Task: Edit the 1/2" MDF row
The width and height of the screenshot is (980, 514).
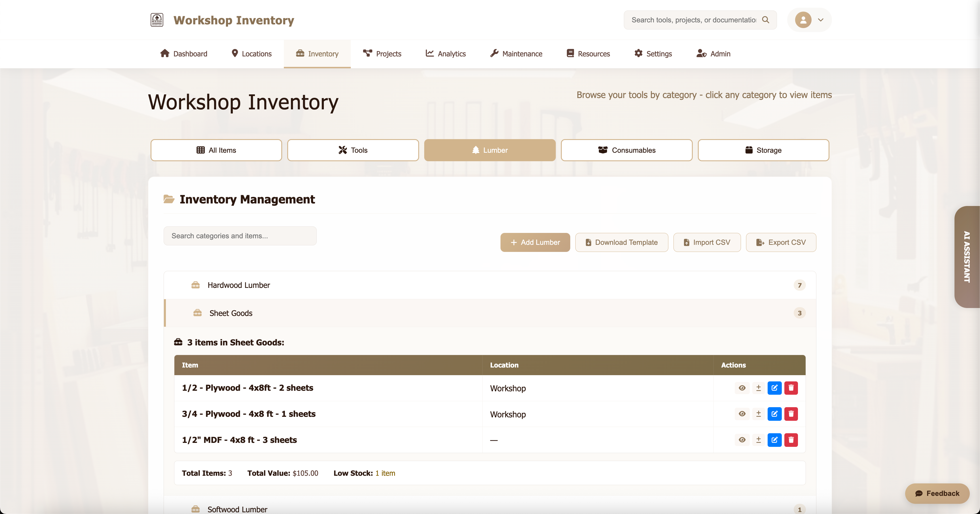Action: point(775,440)
